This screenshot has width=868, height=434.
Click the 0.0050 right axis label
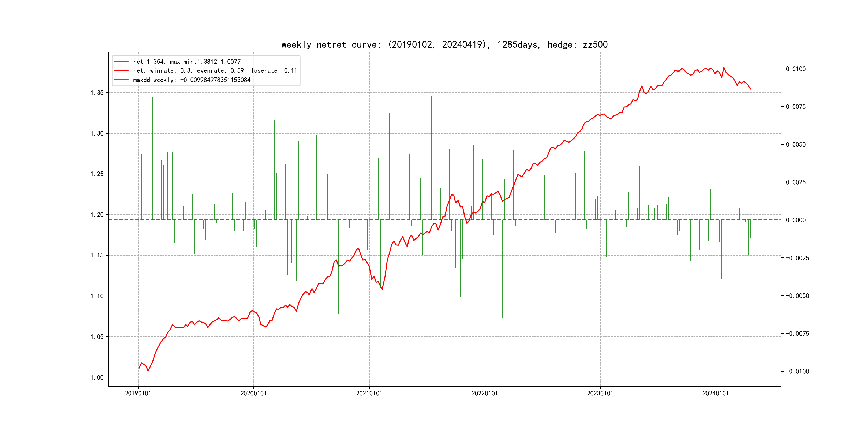(796, 145)
